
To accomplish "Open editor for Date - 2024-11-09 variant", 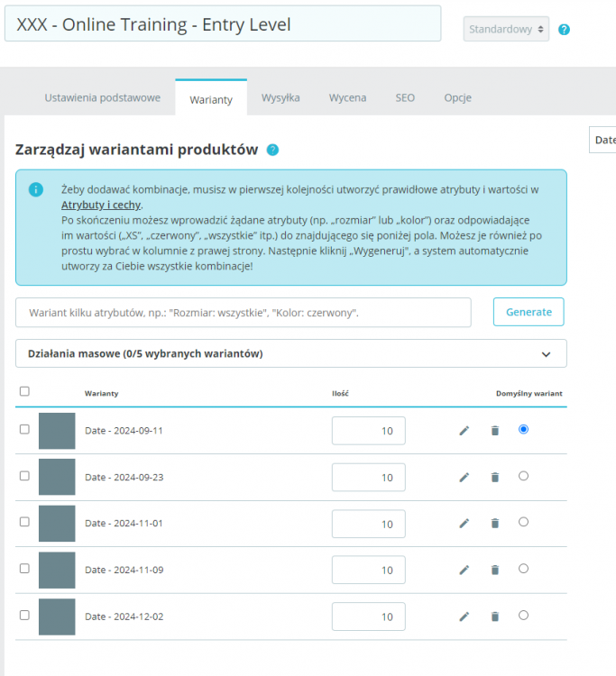I will pyautogui.click(x=464, y=570).
